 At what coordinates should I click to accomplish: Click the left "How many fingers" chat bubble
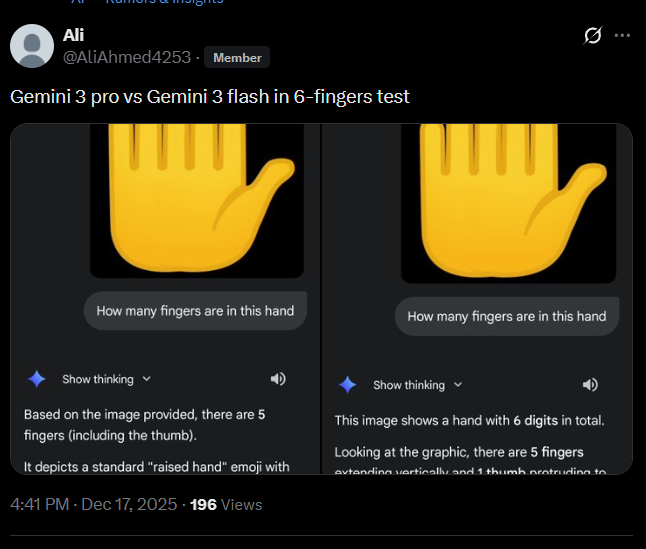pos(195,311)
